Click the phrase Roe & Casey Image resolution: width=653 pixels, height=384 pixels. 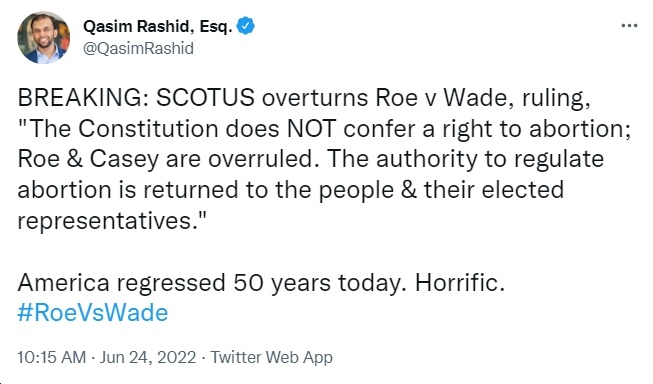click(88, 159)
